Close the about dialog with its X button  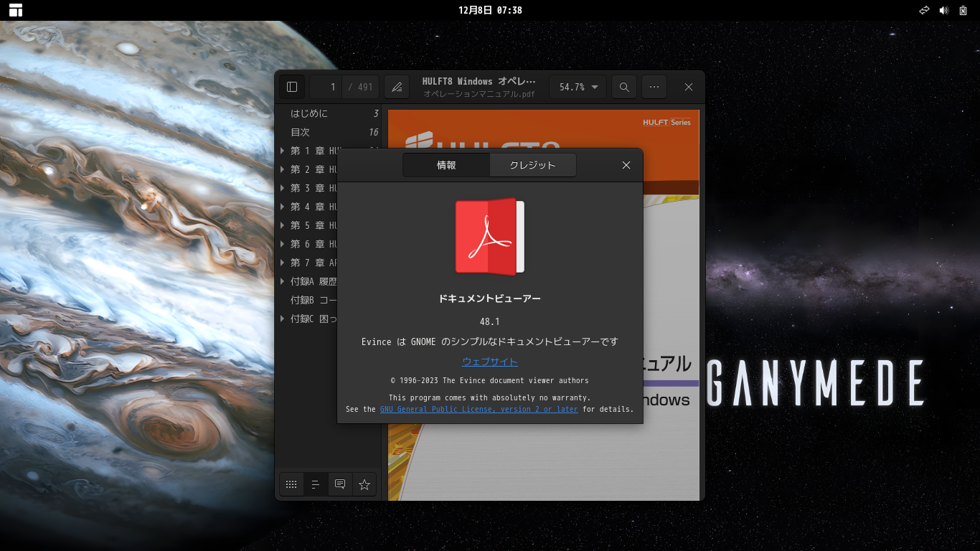click(626, 165)
